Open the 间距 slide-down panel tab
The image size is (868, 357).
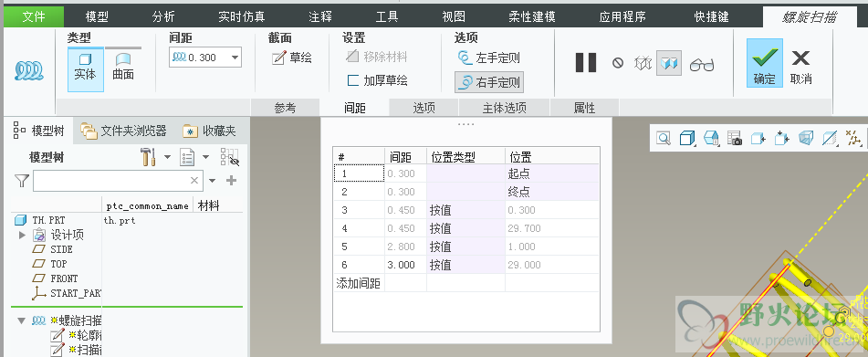click(355, 108)
